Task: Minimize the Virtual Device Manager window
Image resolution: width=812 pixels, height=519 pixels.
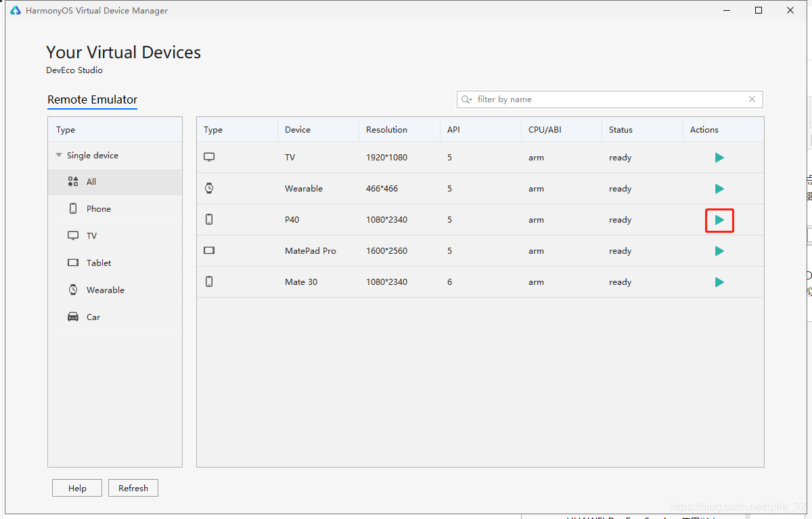Action: (727, 10)
